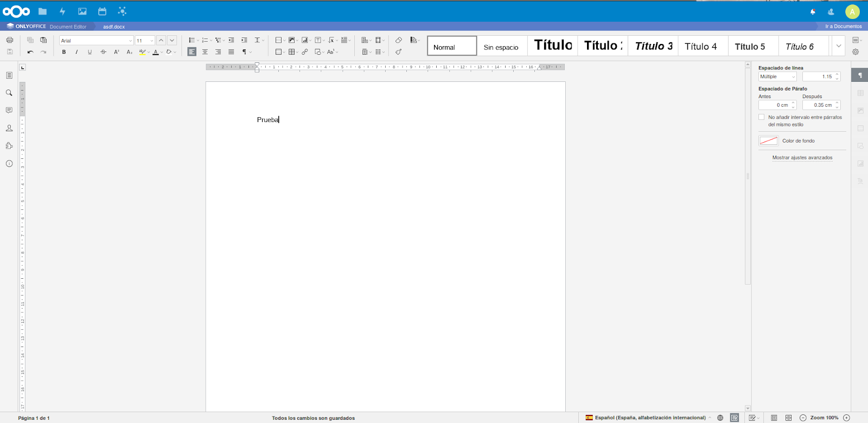This screenshot has height=423, width=868.
Task: Open the comments panel in left sidebar
Action: click(x=9, y=110)
